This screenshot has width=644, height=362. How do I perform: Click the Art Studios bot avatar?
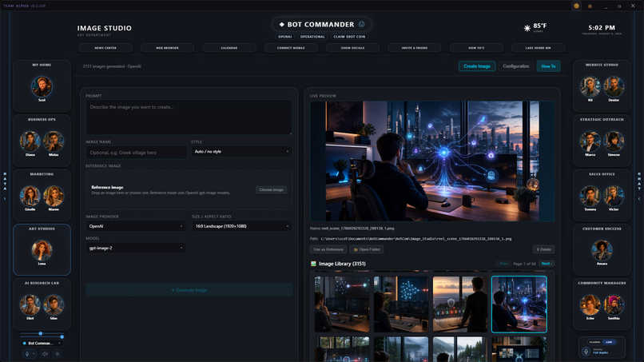pyautogui.click(x=42, y=250)
